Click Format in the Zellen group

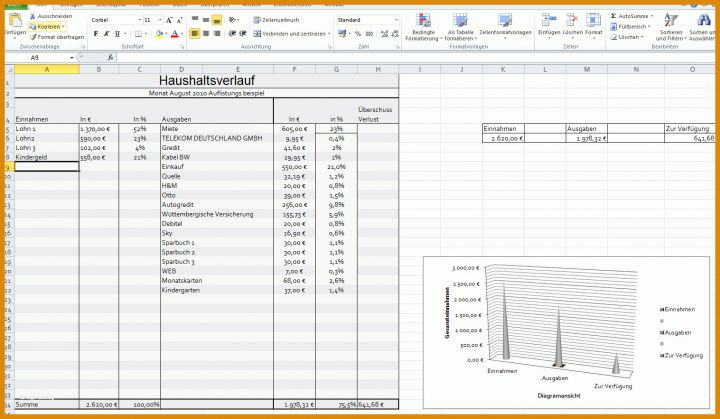tap(593, 25)
